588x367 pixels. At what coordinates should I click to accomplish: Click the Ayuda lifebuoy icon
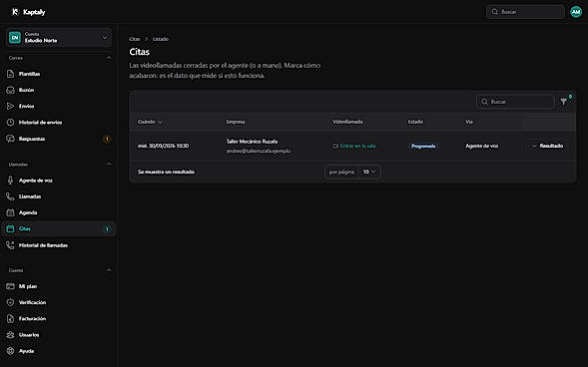pyautogui.click(x=11, y=351)
